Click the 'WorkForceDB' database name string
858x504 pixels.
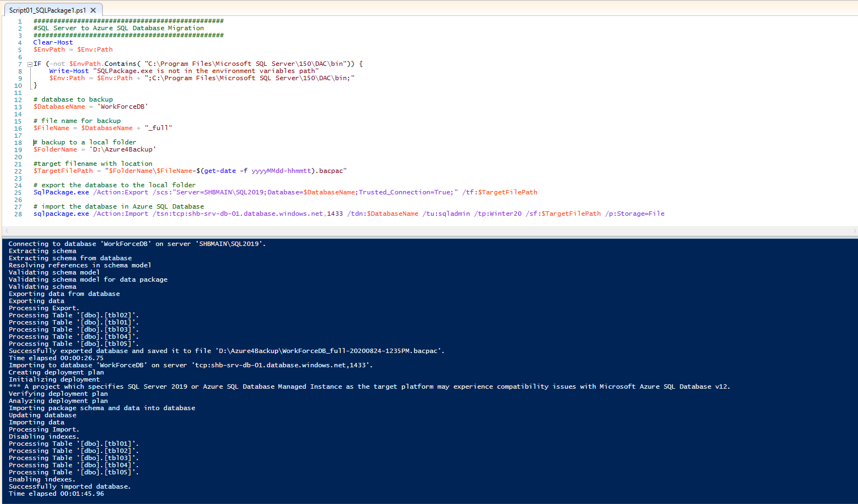pyautogui.click(x=122, y=107)
